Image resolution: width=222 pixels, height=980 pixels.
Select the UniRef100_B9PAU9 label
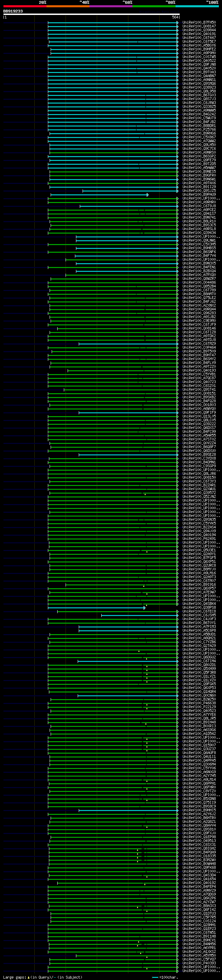pyautogui.click(x=199, y=194)
